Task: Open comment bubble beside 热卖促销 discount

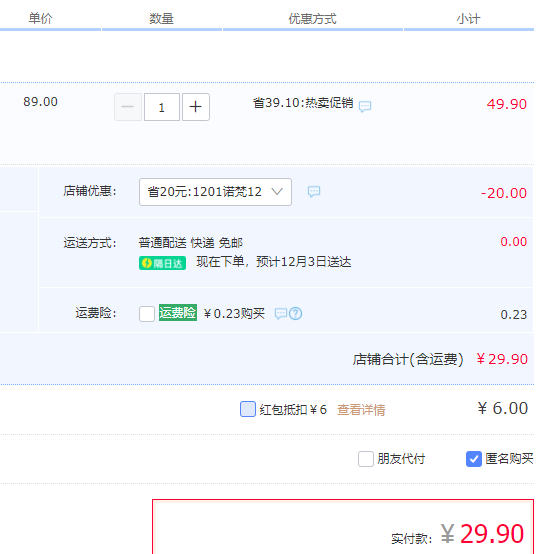Action: (x=365, y=106)
